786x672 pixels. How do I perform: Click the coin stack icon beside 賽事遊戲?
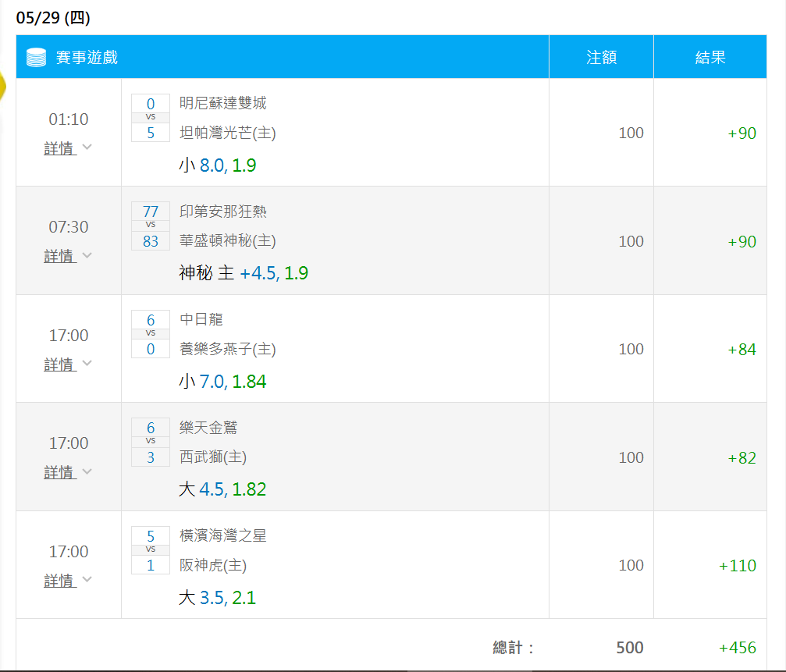pyautogui.click(x=36, y=57)
